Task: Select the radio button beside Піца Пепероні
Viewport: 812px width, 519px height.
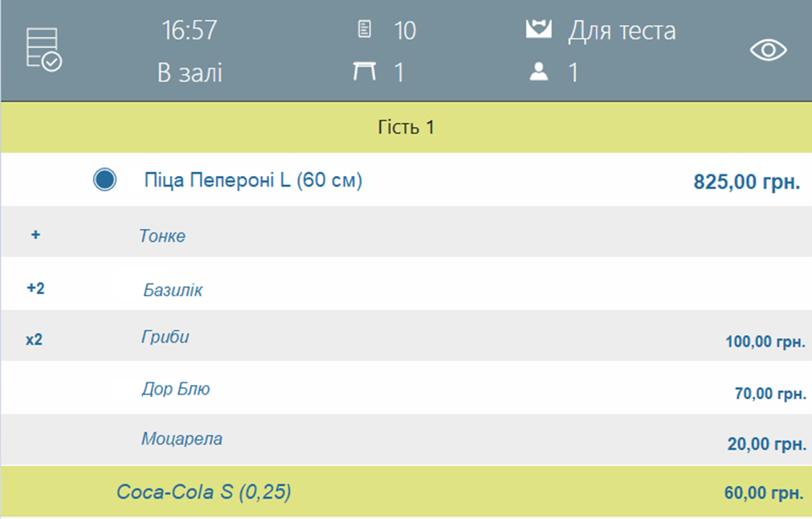Action: tap(104, 180)
